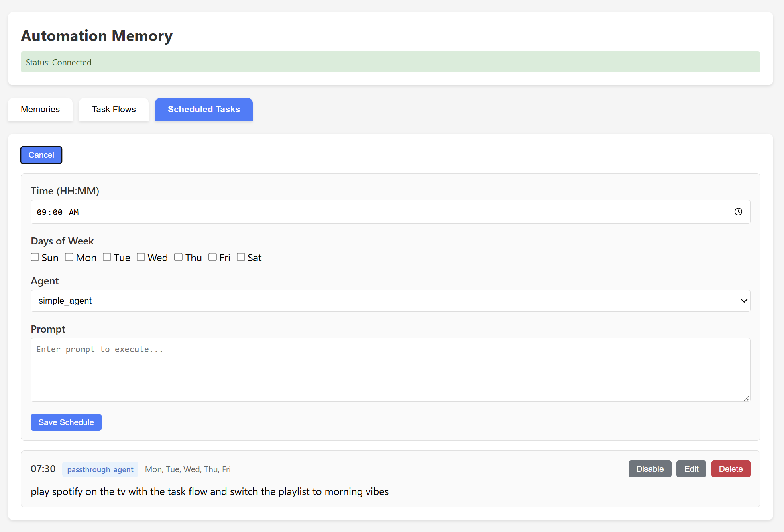Open the Agent dropdown showing simple_agent
Image resolution: width=784 pixels, height=532 pixels.
click(x=391, y=301)
